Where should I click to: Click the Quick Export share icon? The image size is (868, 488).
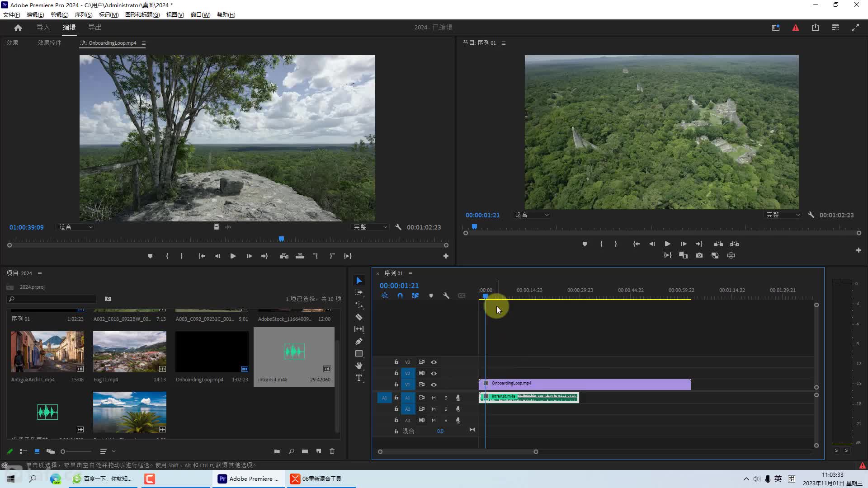[816, 28]
